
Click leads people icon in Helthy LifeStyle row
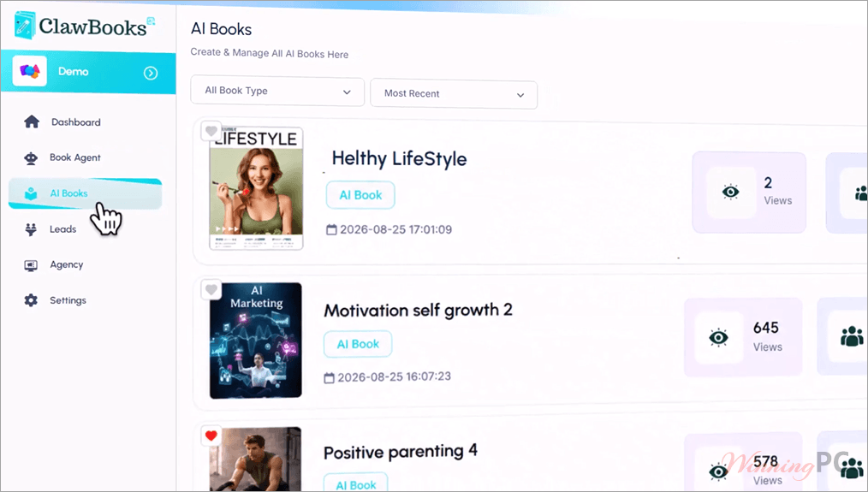[x=861, y=193]
